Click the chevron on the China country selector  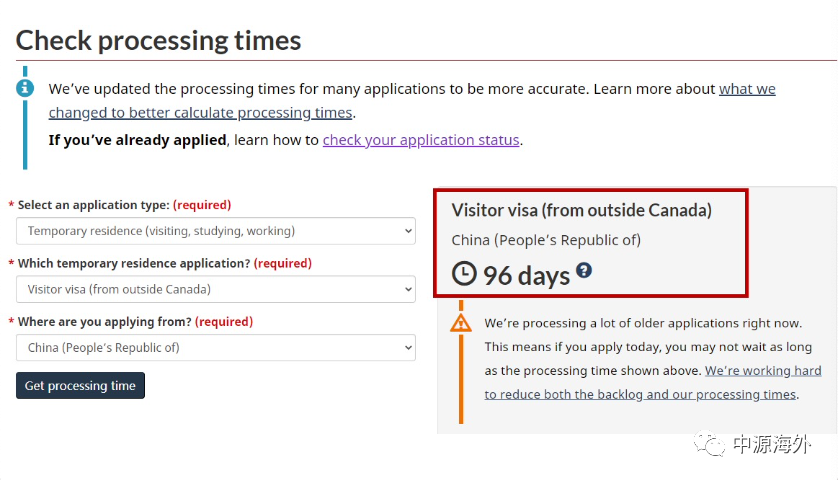click(x=408, y=348)
